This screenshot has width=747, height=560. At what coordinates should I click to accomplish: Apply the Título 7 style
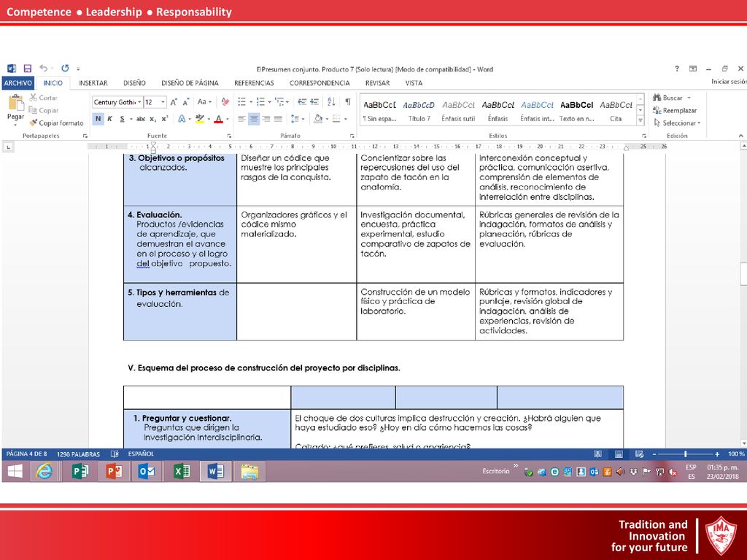[419, 111]
